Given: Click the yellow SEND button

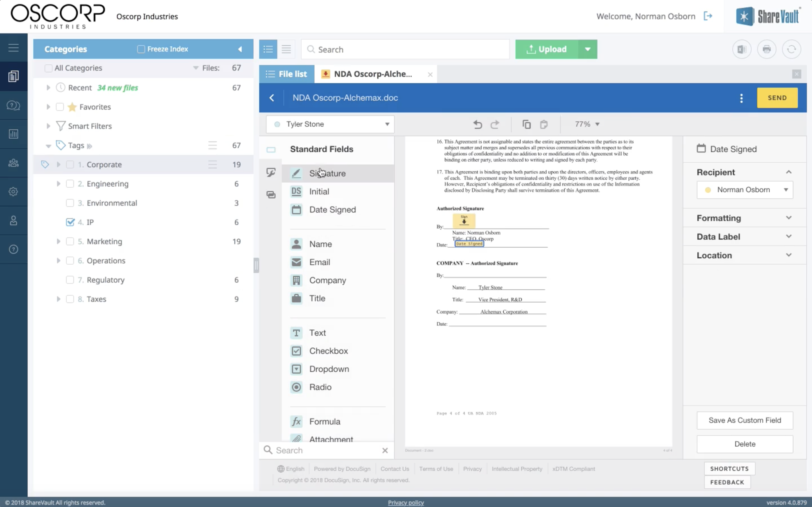Looking at the screenshot, I should click(x=777, y=98).
